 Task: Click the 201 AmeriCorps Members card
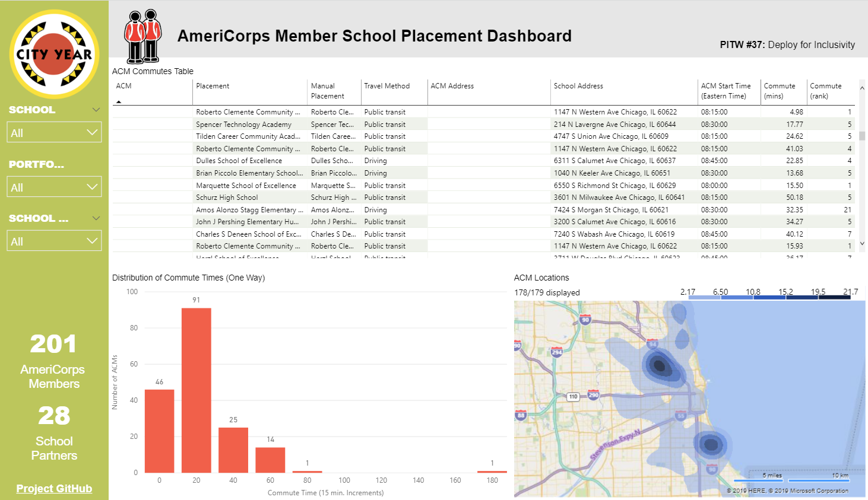pos(53,360)
